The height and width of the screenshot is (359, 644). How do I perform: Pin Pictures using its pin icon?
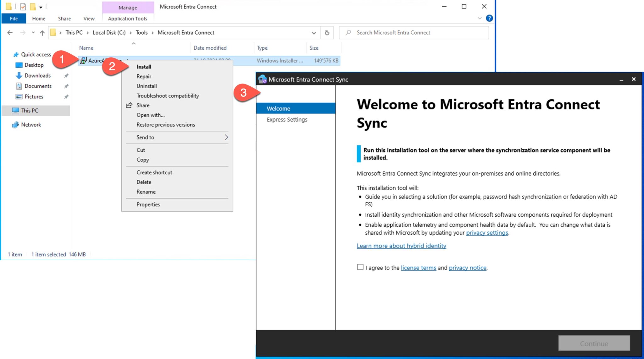coord(66,97)
